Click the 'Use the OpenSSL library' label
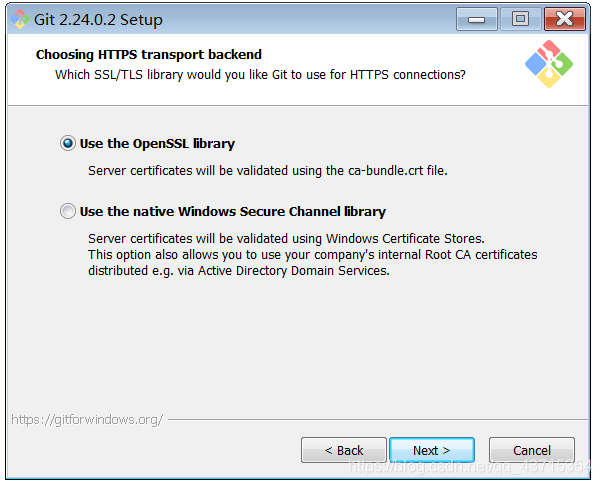This screenshot has height=485, width=602. (157, 144)
